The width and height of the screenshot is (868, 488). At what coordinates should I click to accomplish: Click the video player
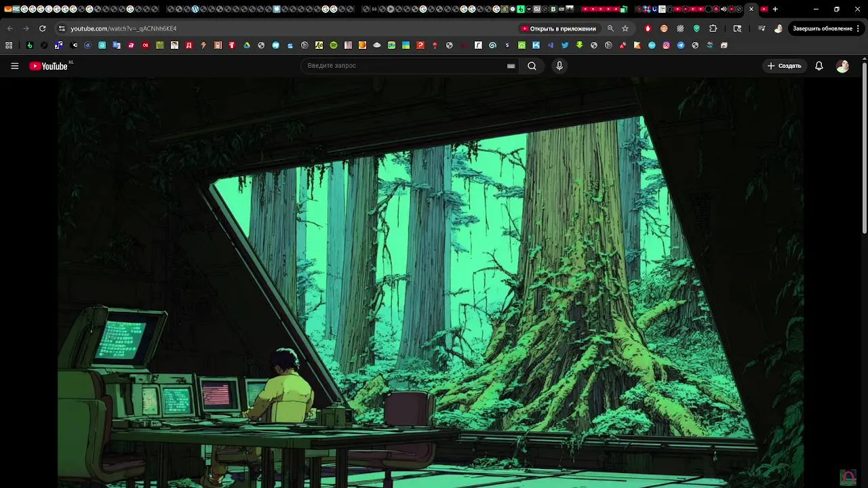pyautogui.click(x=431, y=283)
